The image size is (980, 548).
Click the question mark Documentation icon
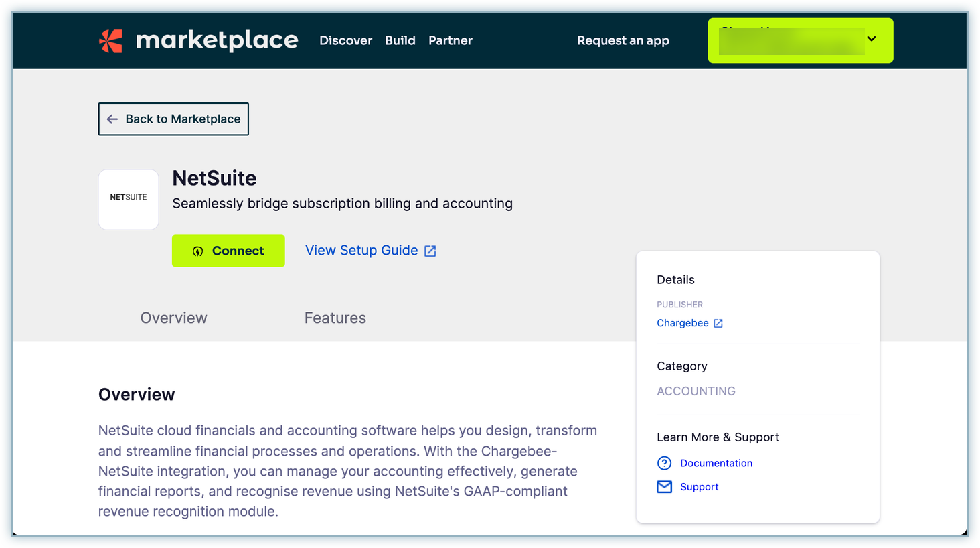pos(664,463)
